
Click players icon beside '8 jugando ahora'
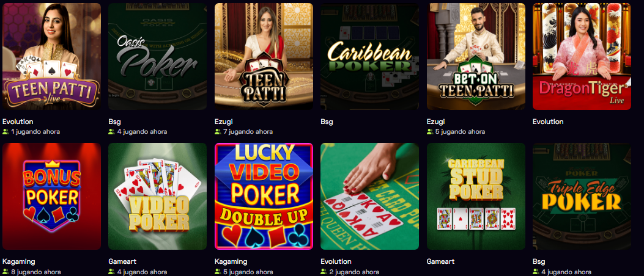point(6,272)
